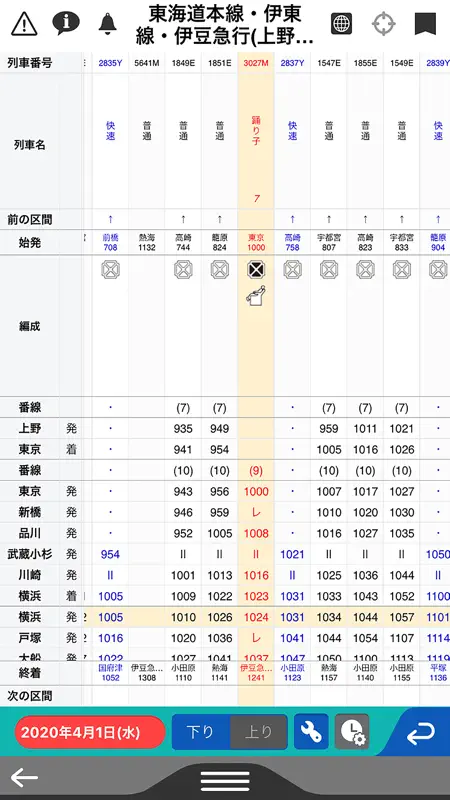Image resolution: width=450 pixels, height=800 pixels.
Task: Open the date picker 2020年4月1日(水)
Action: click(x=90, y=732)
